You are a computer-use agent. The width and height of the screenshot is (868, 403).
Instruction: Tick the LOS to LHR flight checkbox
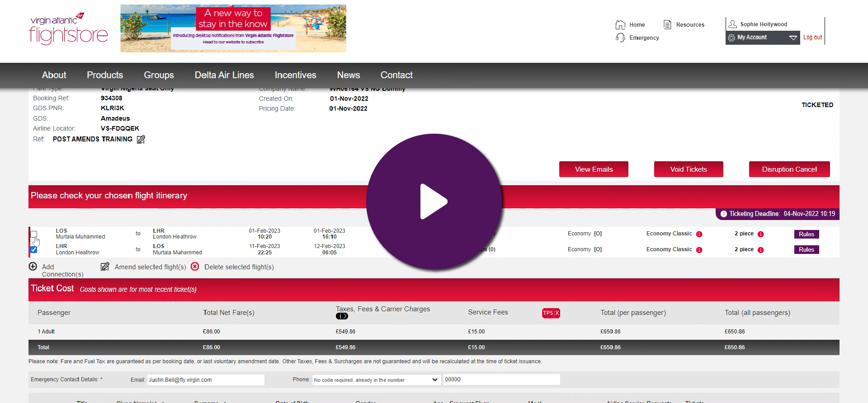point(34,234)
